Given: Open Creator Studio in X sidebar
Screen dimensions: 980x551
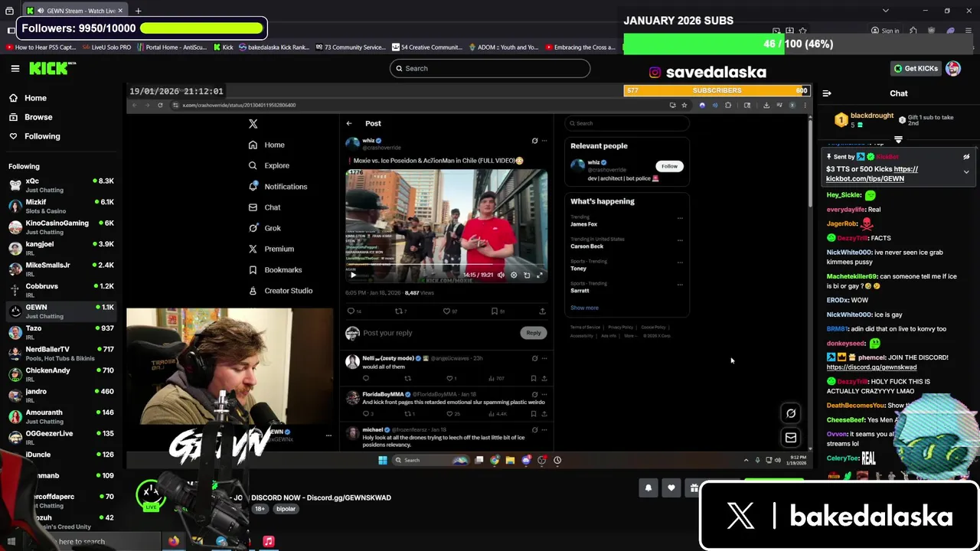Looking at the screenshot, I should coord(280,291).
